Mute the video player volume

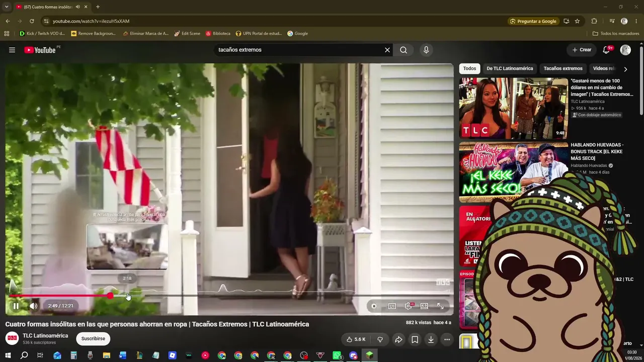pos(33,306)
